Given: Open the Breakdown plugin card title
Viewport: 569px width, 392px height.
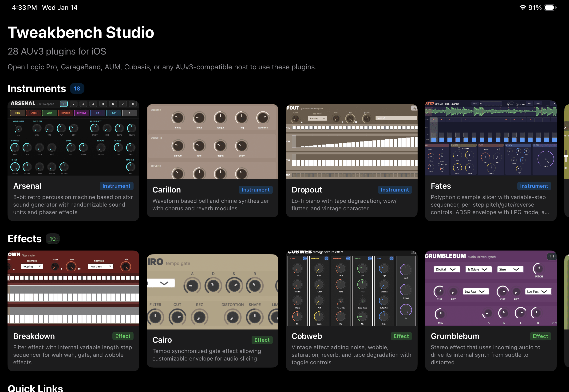Looking at the screenshot, I should point(34,336).
